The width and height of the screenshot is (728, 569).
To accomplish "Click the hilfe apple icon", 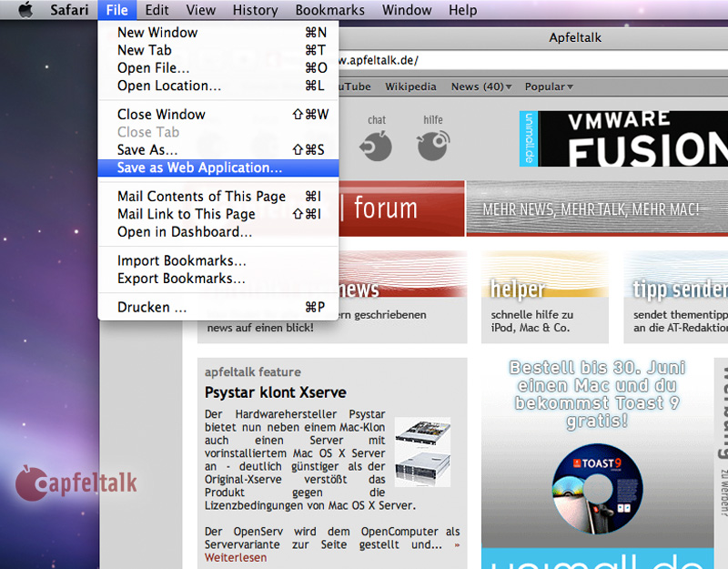I will (x=433, y=146).
